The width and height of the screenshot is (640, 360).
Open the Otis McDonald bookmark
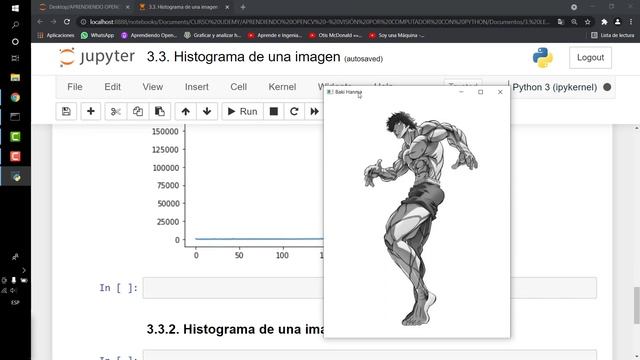click(x=336, y=36)
